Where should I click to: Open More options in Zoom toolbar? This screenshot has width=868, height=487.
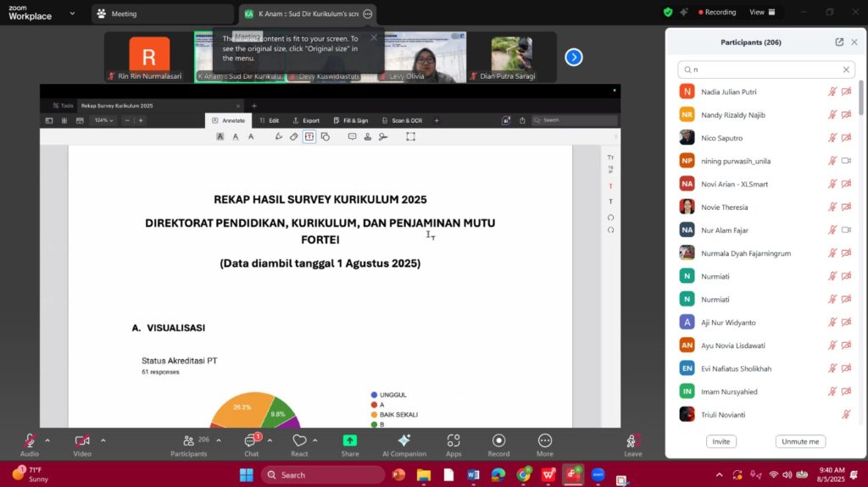click(545, 445)
